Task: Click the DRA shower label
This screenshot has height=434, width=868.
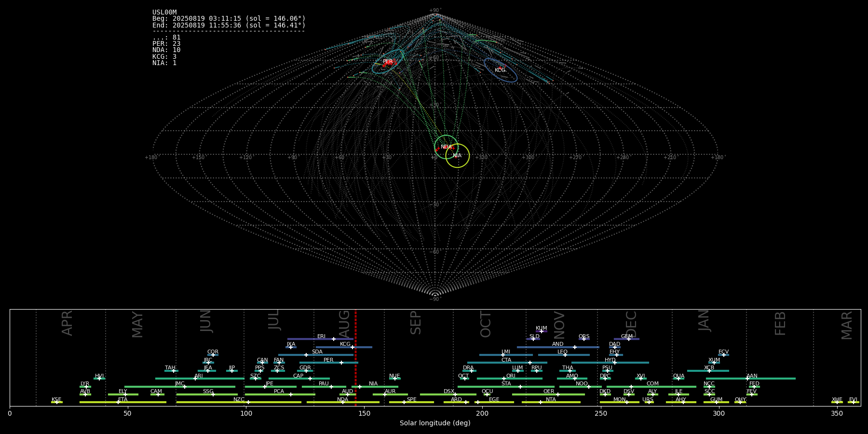Action: (468, 368)
